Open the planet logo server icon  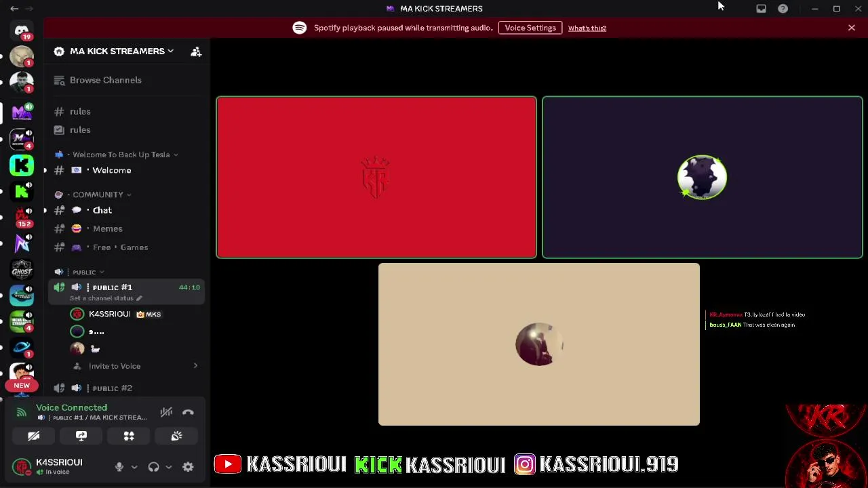pos(22,348)
